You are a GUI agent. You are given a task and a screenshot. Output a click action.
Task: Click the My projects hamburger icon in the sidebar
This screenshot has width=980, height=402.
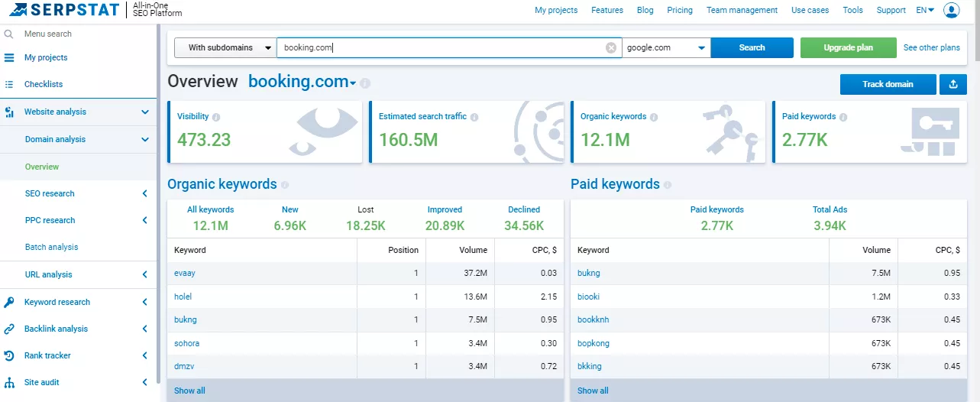point(9,57)
